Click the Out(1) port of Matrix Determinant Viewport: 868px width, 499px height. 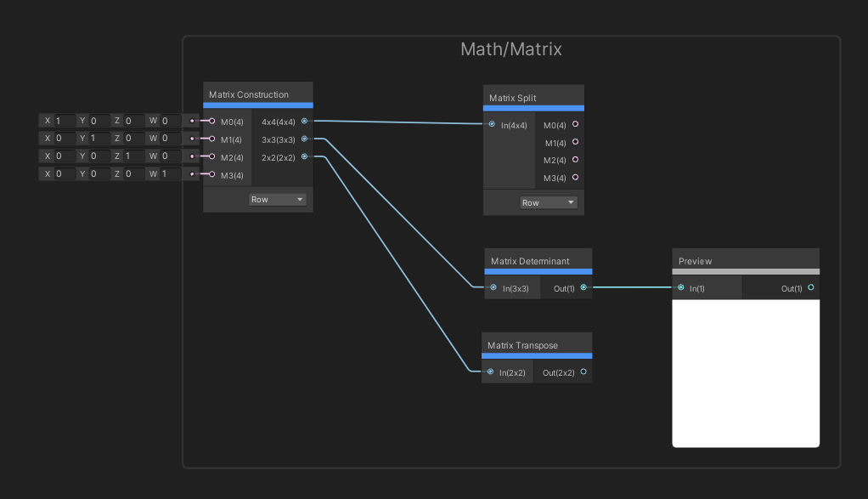point(583,287)
